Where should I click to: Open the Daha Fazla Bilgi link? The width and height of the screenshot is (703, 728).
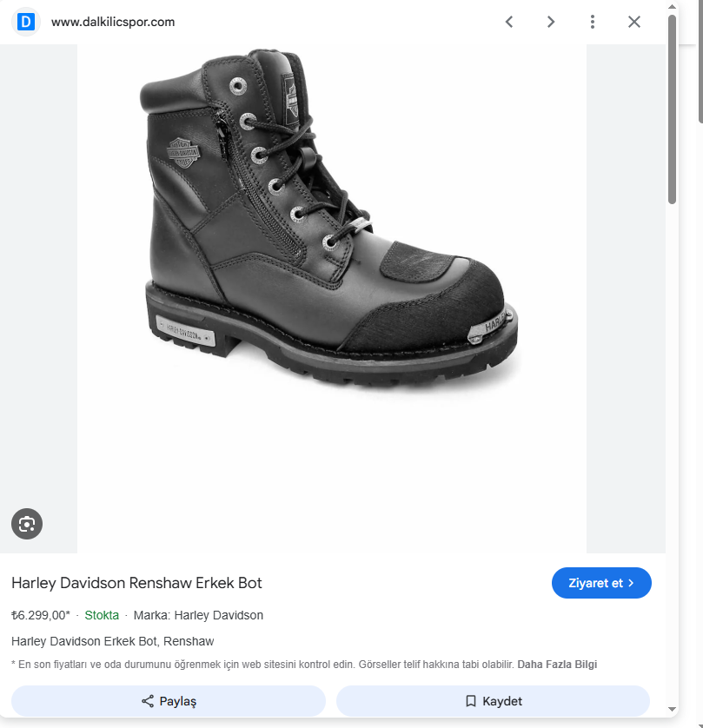pos(557,665)
